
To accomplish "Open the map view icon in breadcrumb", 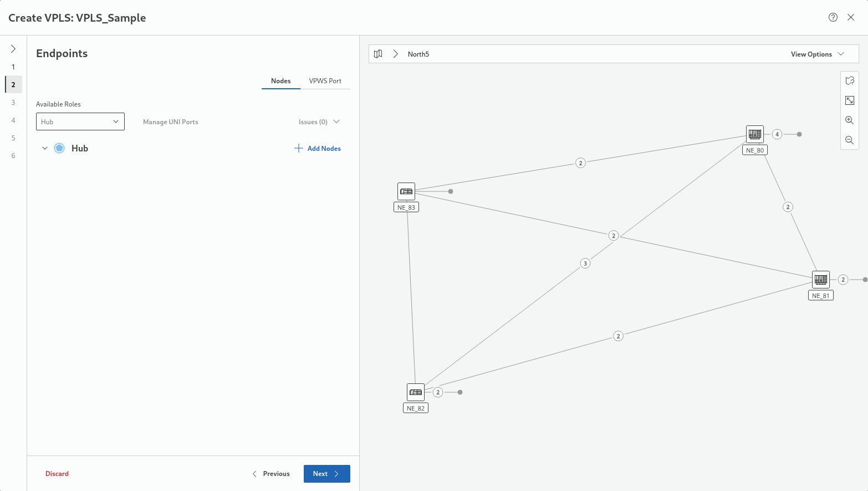I will click(x=378, y=54).
